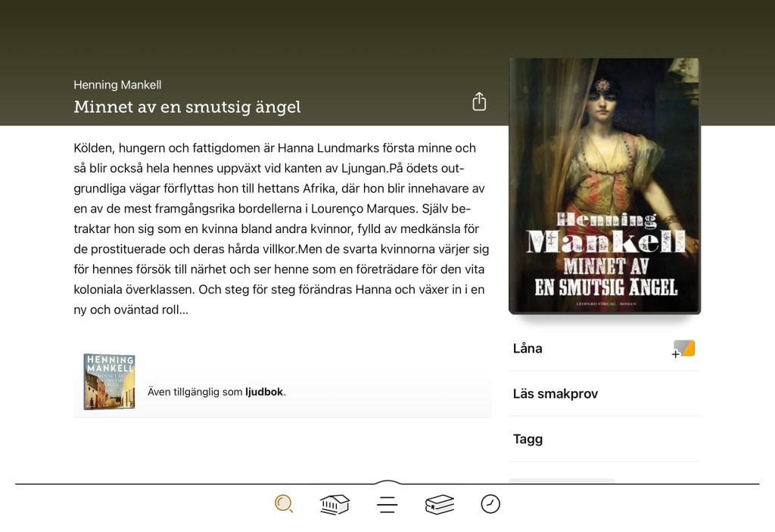Tap the curved handle above the menu icon
775x532 pixels.
pos(387,482)
